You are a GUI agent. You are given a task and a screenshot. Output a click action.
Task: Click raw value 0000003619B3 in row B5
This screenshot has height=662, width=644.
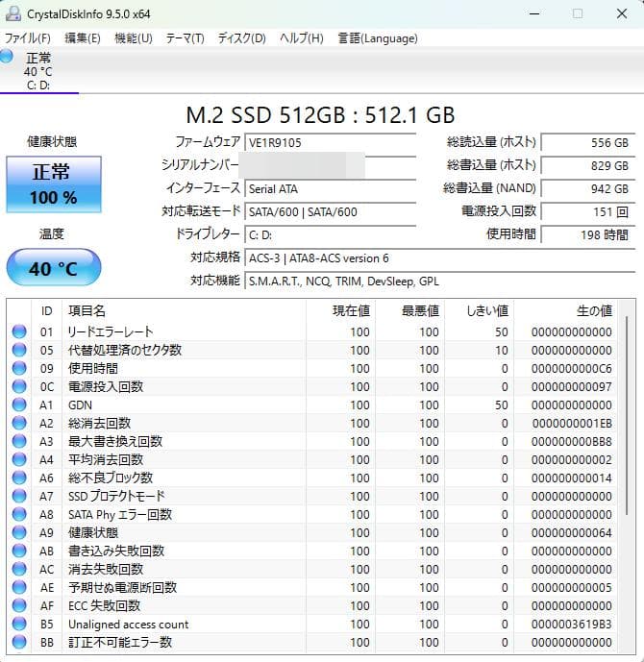(572, 624)
